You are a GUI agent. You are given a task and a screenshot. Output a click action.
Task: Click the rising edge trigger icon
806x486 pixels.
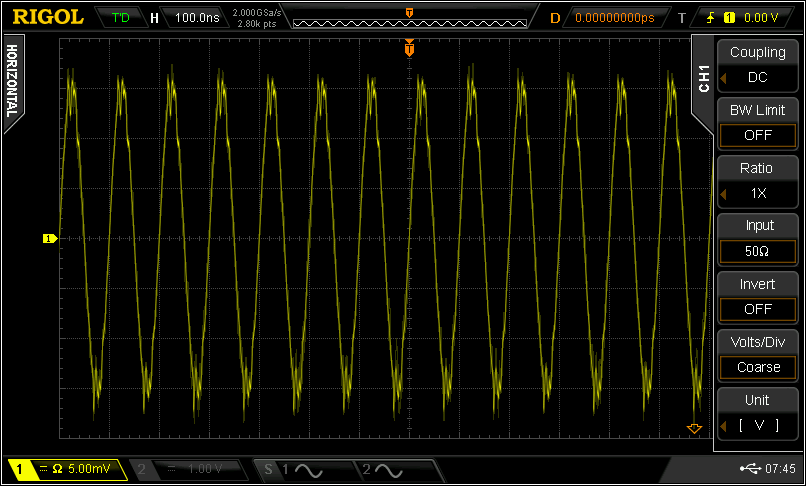[x=711, y=17]
